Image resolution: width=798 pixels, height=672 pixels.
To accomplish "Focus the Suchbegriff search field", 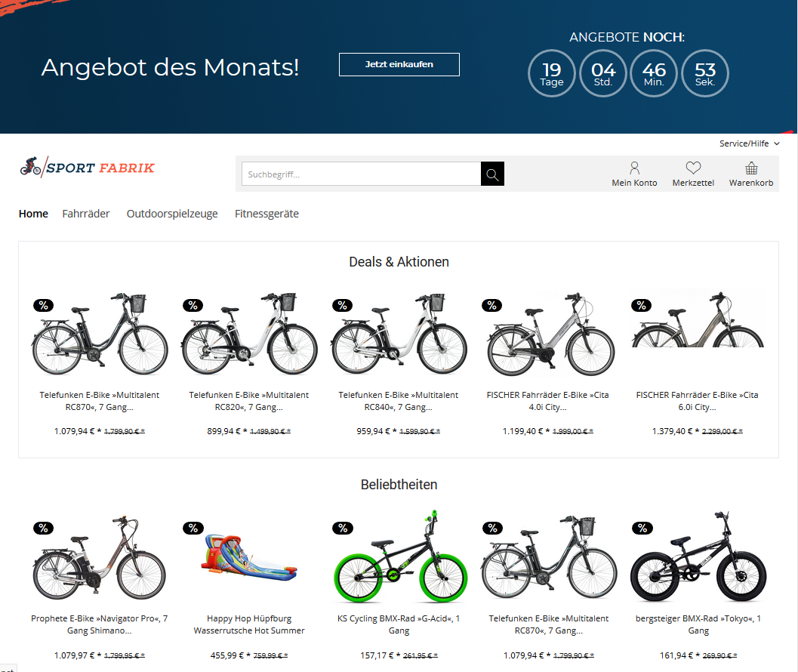I will point(362,174).
